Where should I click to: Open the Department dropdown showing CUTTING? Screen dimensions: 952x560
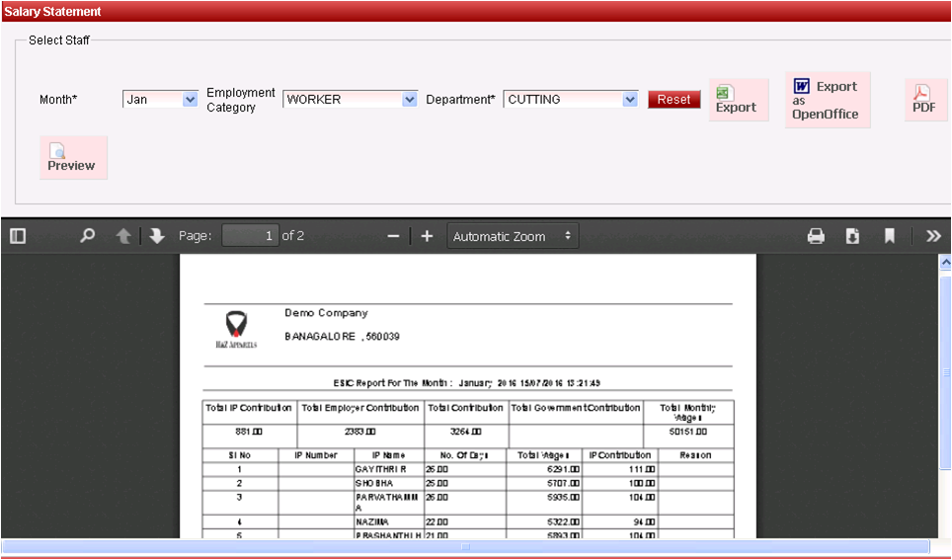[x=571, y=100]
